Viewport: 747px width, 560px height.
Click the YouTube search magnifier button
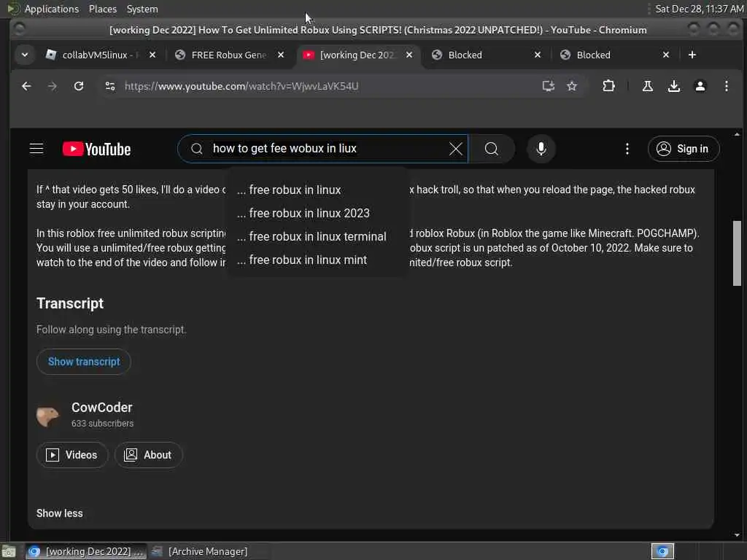pos(492,149)
